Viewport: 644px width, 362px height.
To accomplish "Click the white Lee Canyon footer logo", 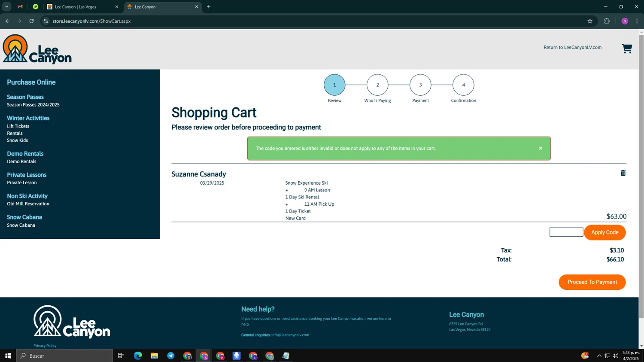I will point(72,322).
